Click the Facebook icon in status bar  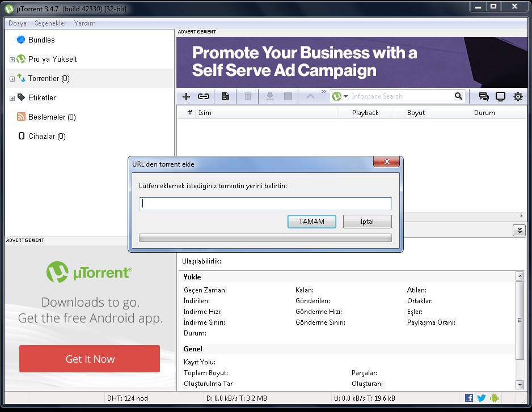coord(469,398)
